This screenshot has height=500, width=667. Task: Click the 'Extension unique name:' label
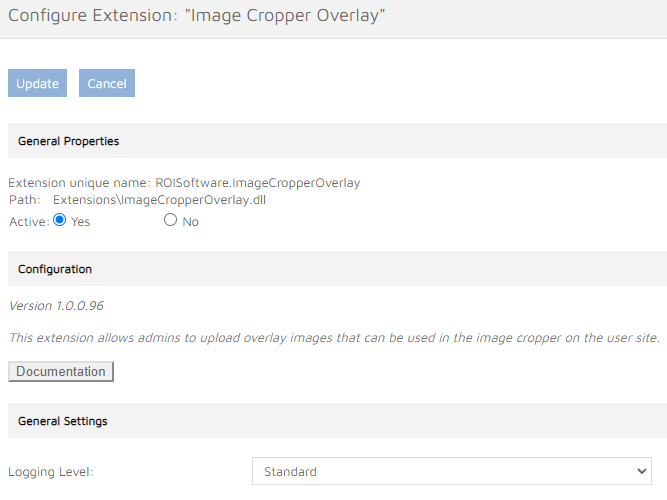click(x=79, y=183)
